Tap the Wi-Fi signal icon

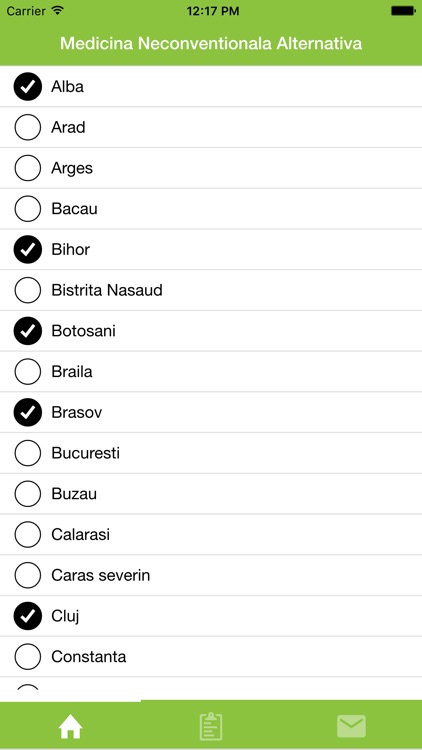click(58, 11)
